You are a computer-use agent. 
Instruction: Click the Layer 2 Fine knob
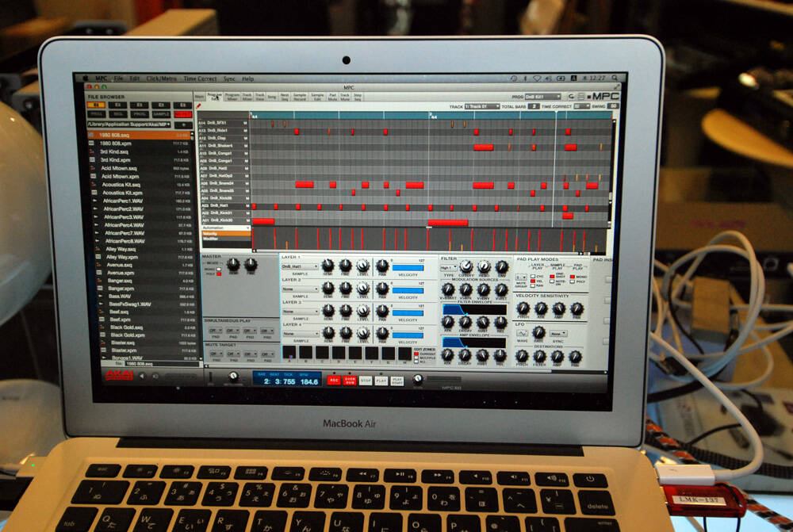click(346, 289)
